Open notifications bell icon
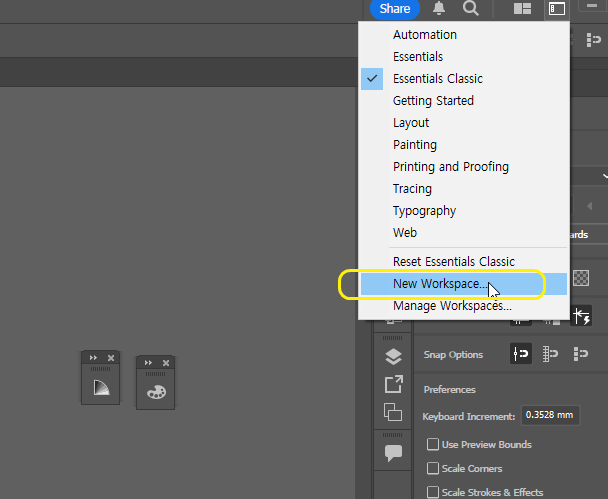 (x=439, y=8)
